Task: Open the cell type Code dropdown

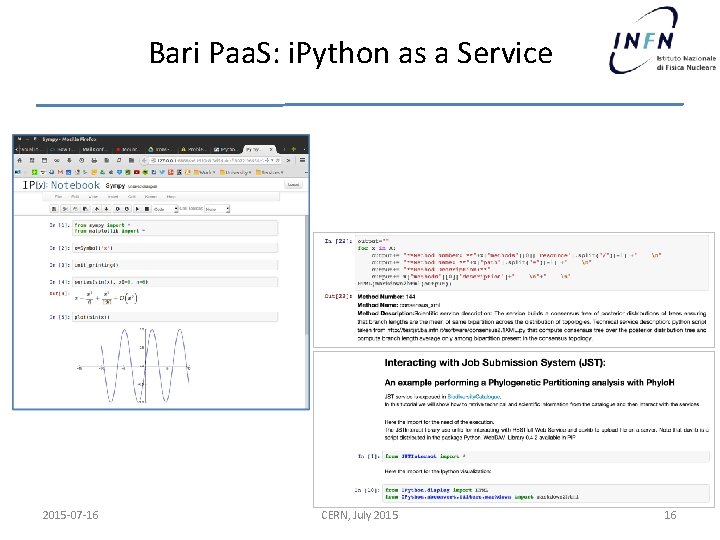Action: (165, 209)
